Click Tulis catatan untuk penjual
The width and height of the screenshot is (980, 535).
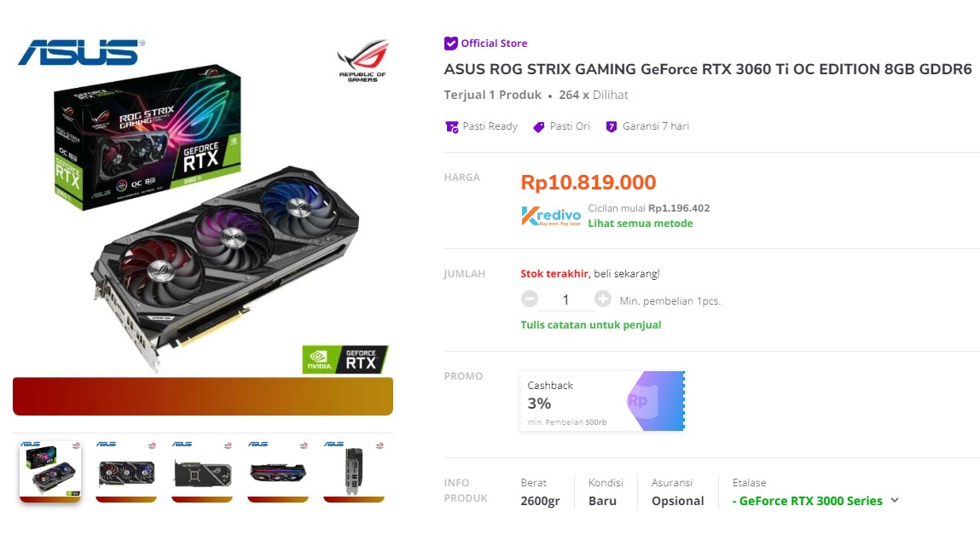[x=590, y=325]
